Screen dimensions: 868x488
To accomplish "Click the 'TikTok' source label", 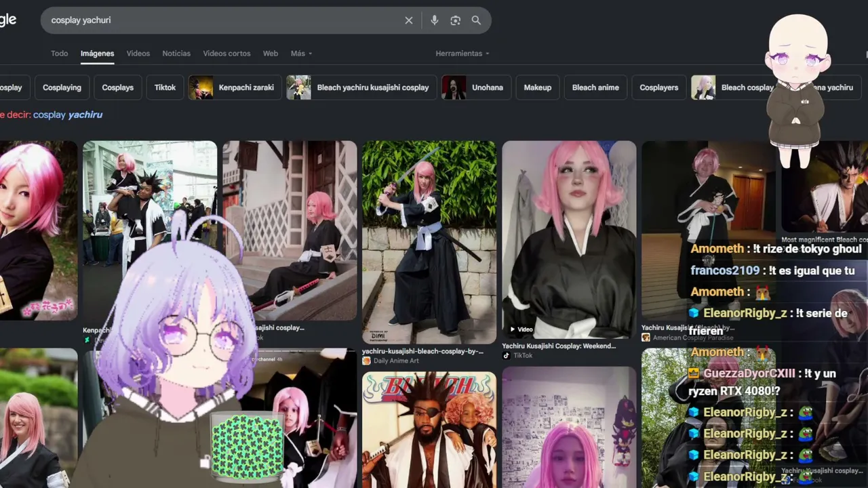I will (x=523, y=355).
